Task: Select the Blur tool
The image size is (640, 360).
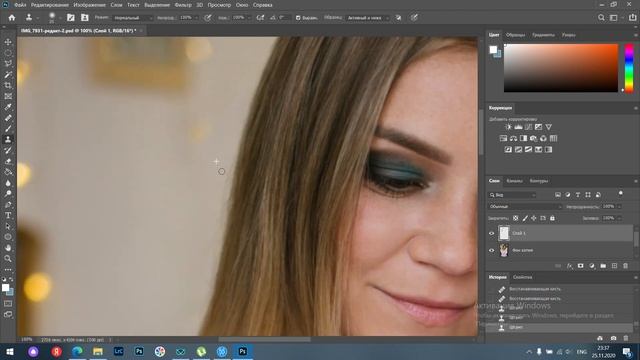Action: tap(8, 183)
